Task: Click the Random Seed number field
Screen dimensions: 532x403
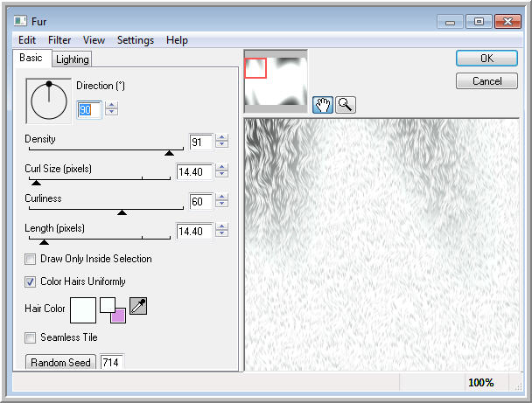Action: coord(112,362)
